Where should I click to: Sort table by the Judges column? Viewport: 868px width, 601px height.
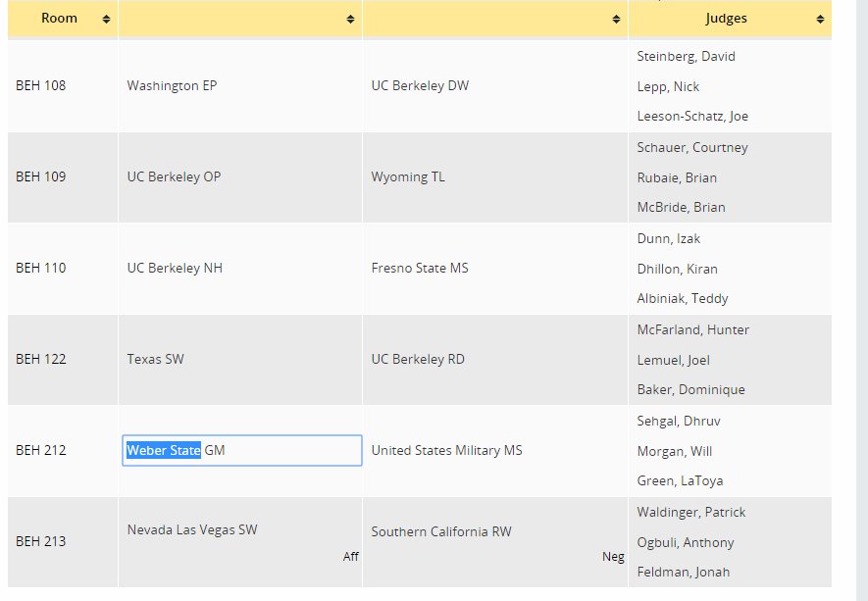tap(820, 20)
